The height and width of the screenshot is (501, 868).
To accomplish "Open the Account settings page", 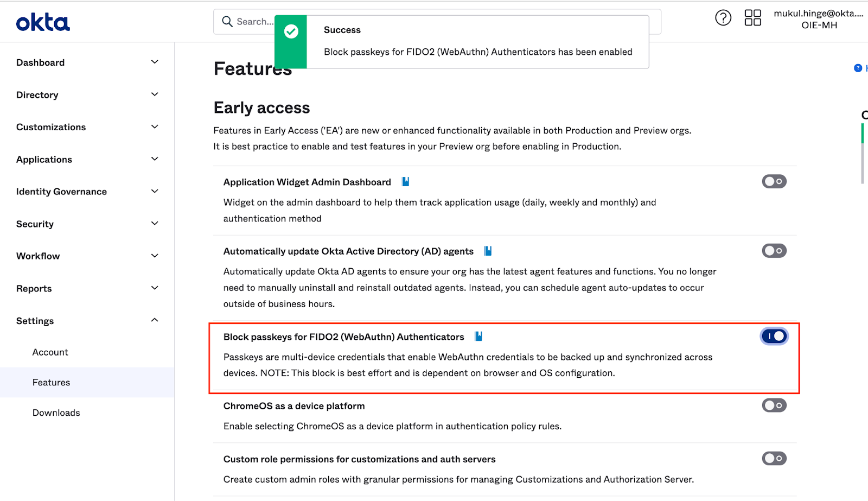I will pyautogui.click(x=50, y=352).
